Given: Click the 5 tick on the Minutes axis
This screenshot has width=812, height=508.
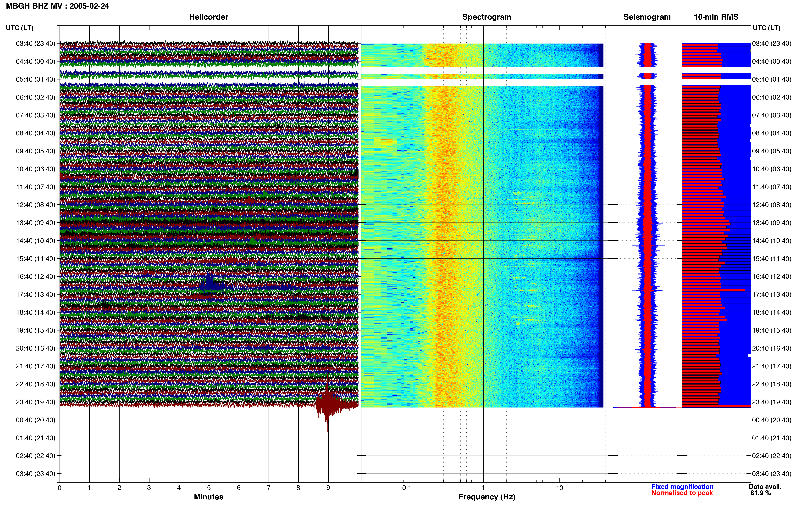Looking at the screenshot, I should point(209,487).
